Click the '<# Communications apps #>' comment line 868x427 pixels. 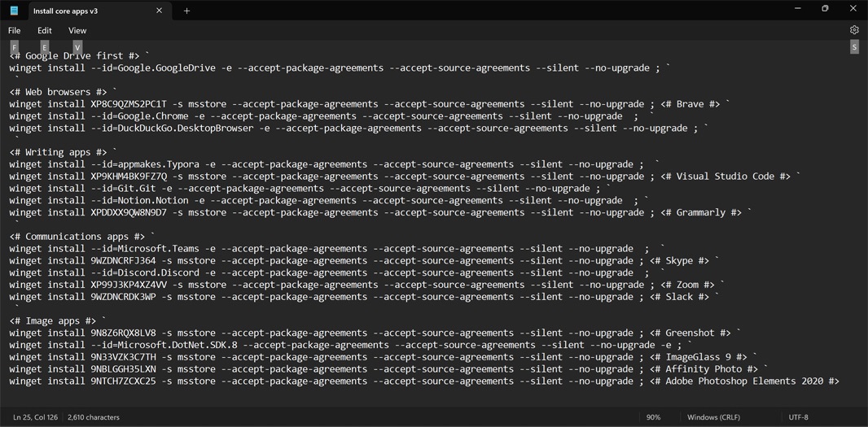pos(77,237)
